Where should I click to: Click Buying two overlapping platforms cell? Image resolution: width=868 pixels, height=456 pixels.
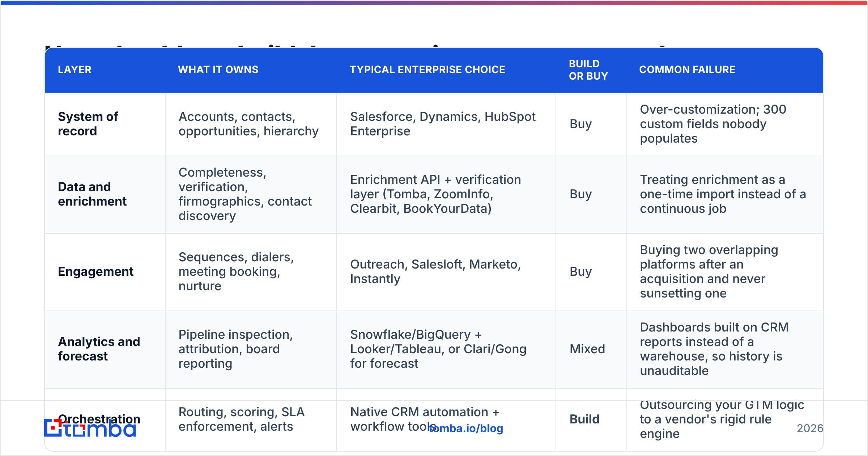(x=725, y=272)
